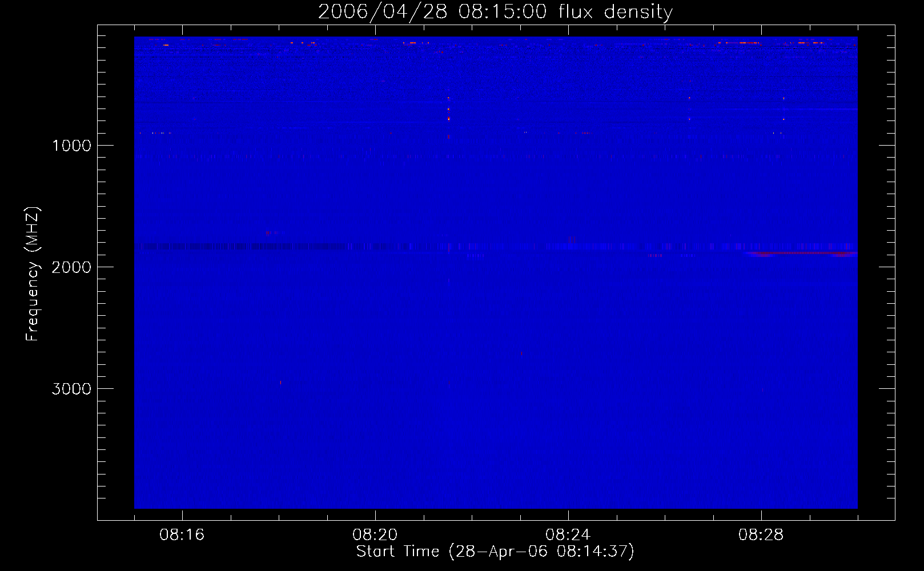Click the '08:20' time tick label
The height and width of the screenshot is (571, 924).
pyautogui.click(x=375, y=535)
